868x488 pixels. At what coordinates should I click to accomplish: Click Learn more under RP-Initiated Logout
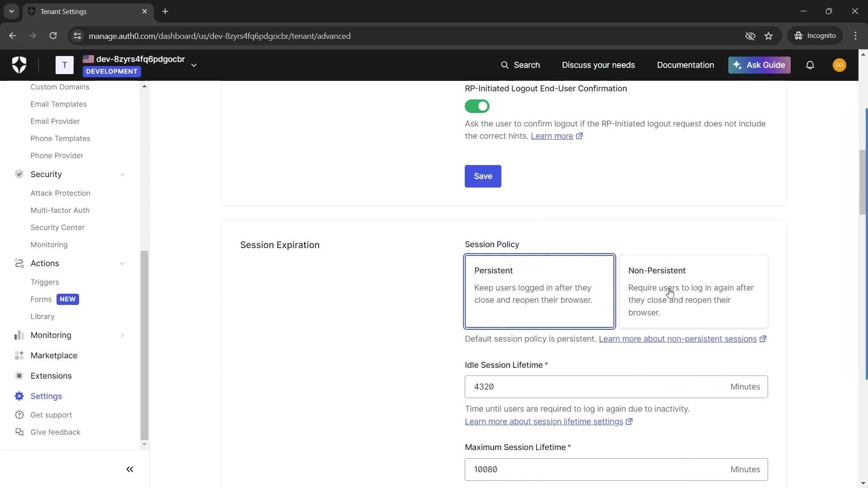click(552, 136)
